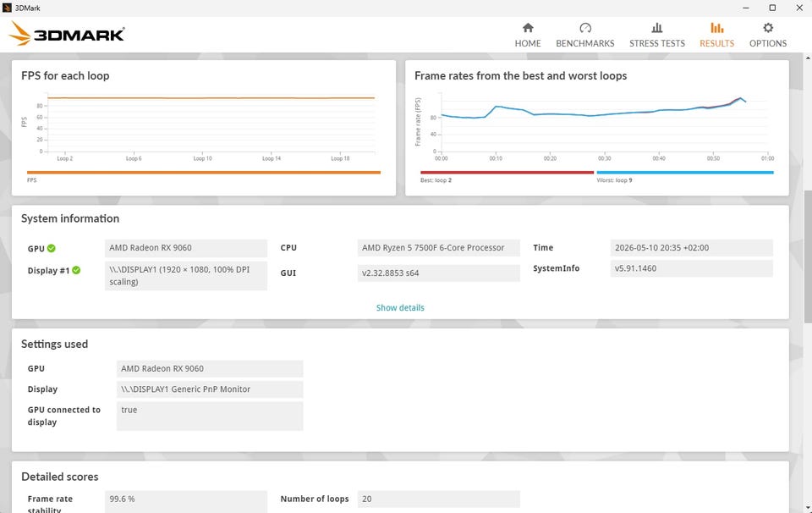This screenshot has height=513, width=812.
Task: Click the green check next to Display #1
Action: (76, 270)
